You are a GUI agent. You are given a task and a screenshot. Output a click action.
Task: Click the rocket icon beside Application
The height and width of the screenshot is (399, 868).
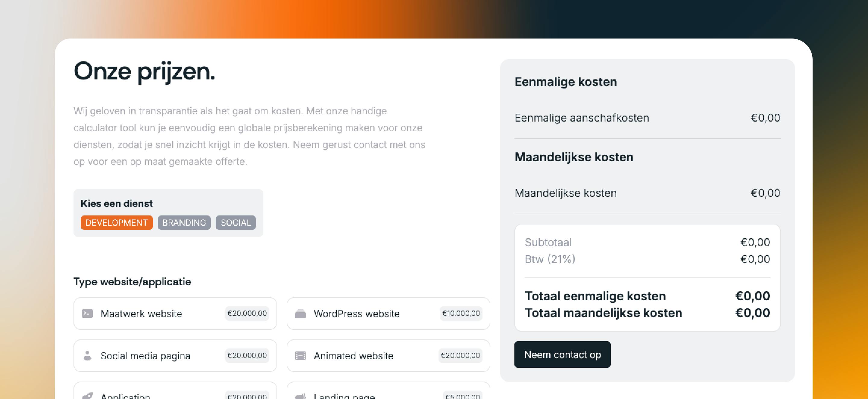[x=87, y=396]
